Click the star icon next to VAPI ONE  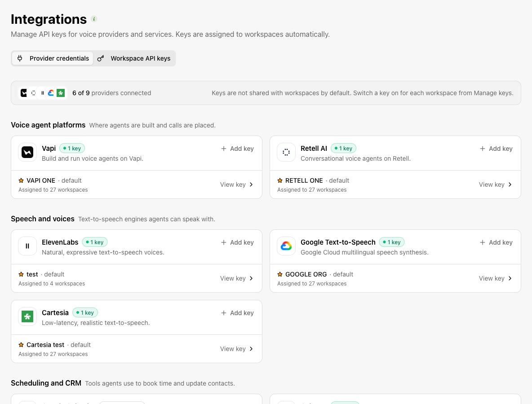pyautogui.click(x=21, y=180)
